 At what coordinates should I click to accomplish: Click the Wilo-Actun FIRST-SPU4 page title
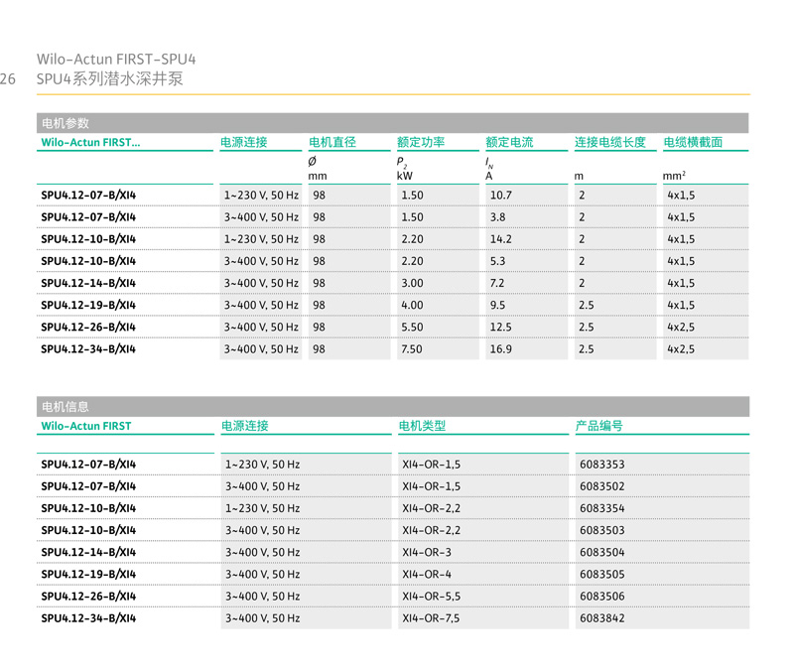pyautogui.click(x=109, y=59)
